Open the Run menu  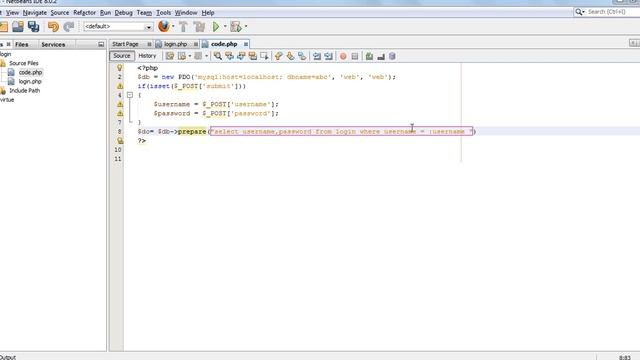(x=105, y=13)
